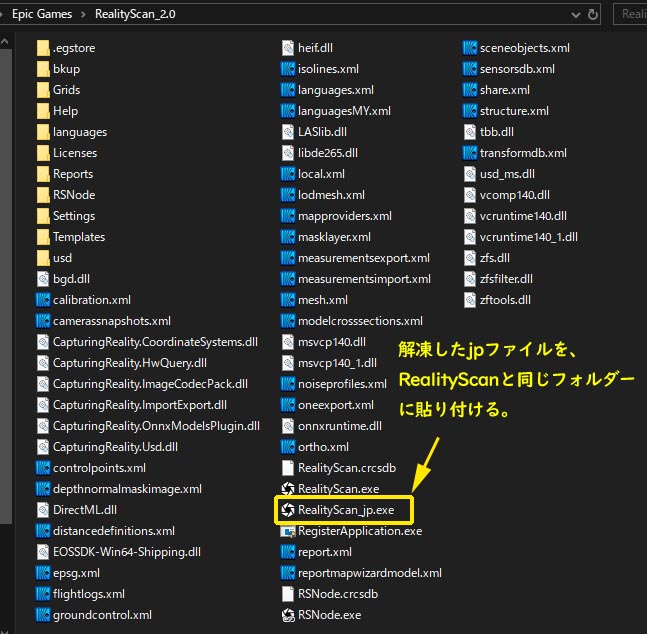647x634 pixels.
Task: Click the search box at top right
Action: 630,15
